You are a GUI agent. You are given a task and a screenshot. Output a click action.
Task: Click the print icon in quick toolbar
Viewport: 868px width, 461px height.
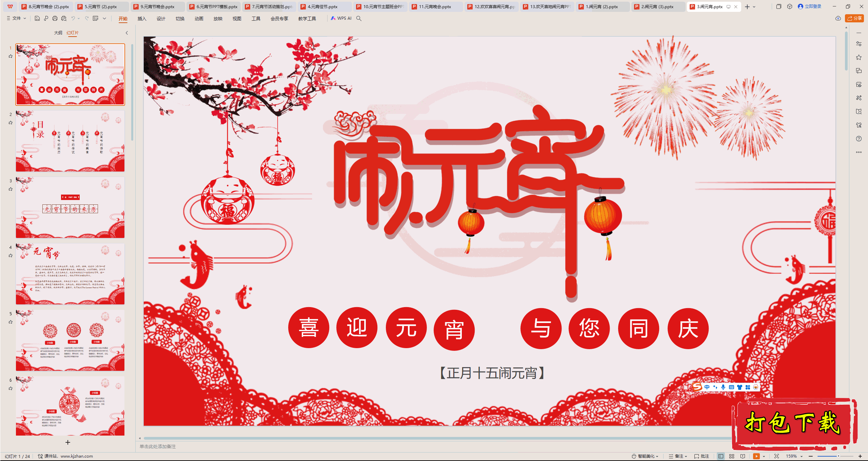coord(55,18)
